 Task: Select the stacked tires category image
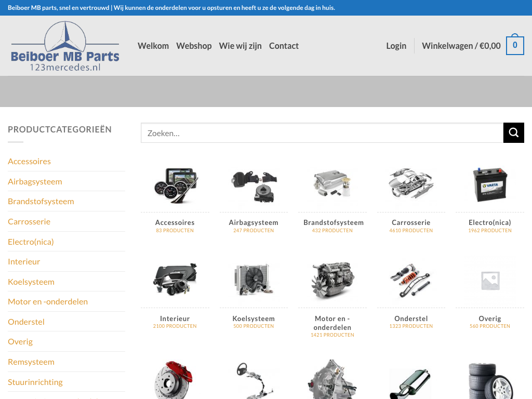click(489, 380)
